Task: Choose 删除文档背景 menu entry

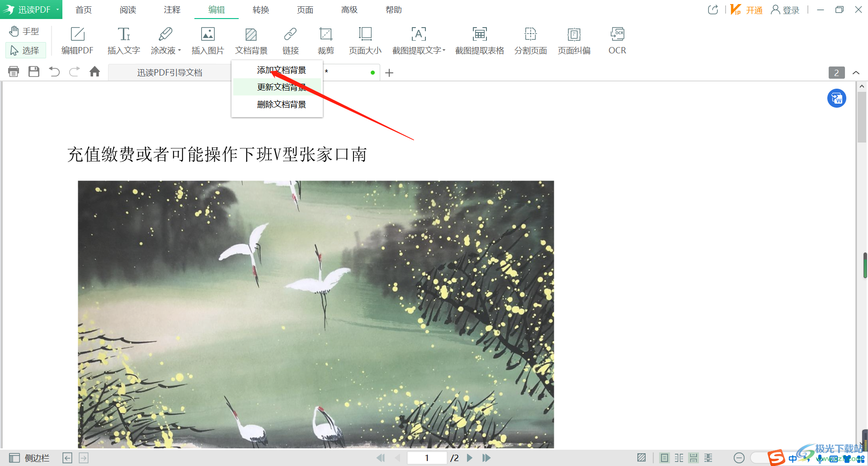Action: point(277,105)
